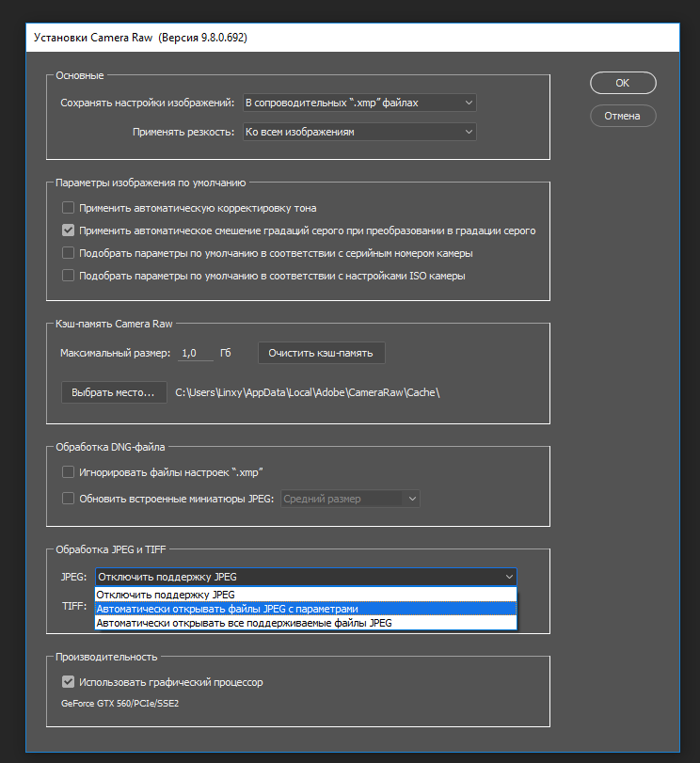The image size is (700, 763).
Task: Click the JPEG dropdown showing Отключить поддержку JPEG
Action: 306,577
